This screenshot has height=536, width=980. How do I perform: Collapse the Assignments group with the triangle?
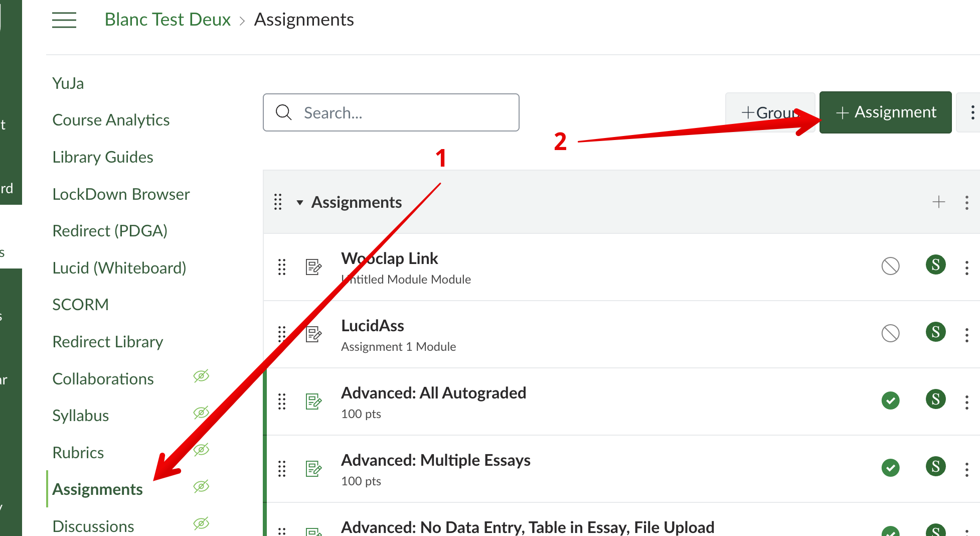[300, 203]
